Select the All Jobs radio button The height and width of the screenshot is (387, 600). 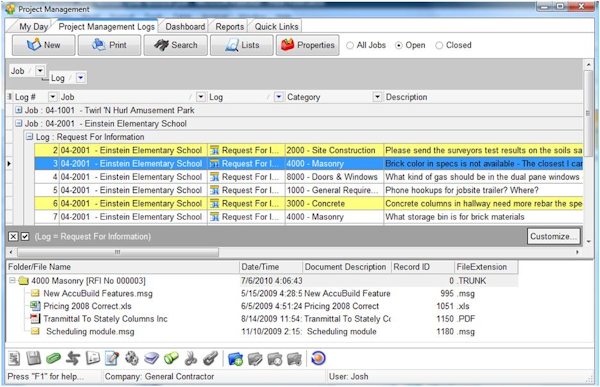(350, 46)
